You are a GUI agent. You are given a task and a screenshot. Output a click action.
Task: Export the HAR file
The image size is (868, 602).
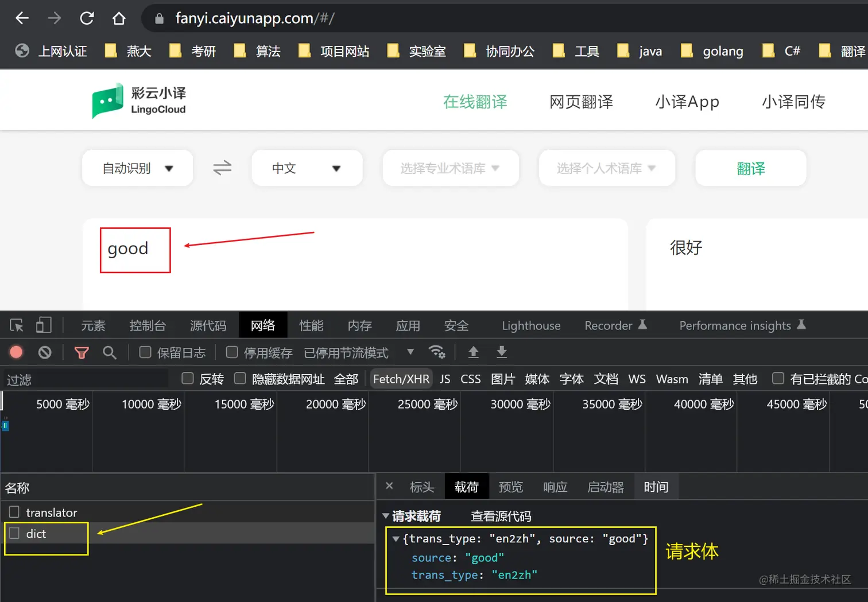coord(502,352)
